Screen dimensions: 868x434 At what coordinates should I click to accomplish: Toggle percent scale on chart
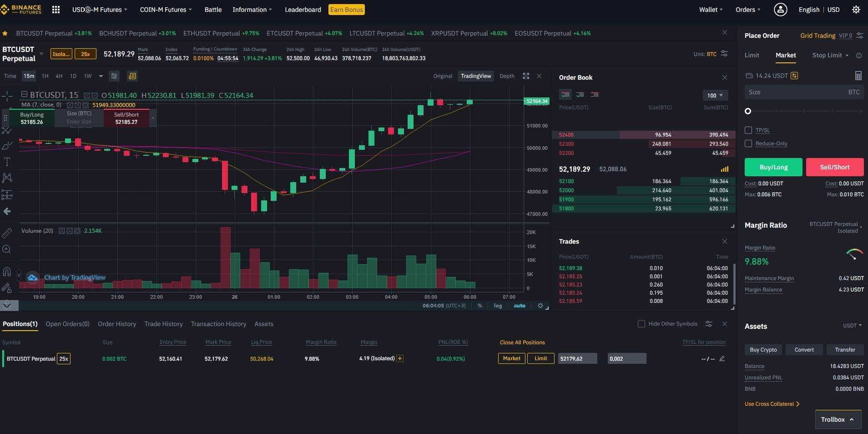click(x=480, y=306)
